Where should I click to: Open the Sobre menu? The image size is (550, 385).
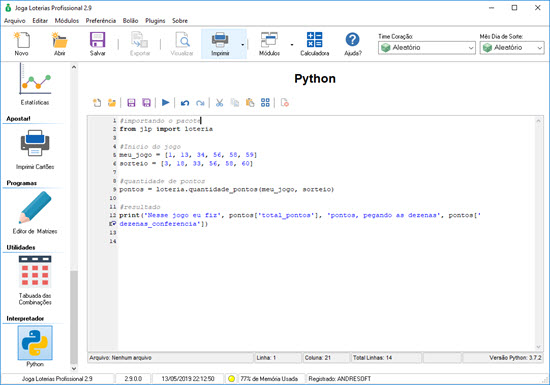180,21
